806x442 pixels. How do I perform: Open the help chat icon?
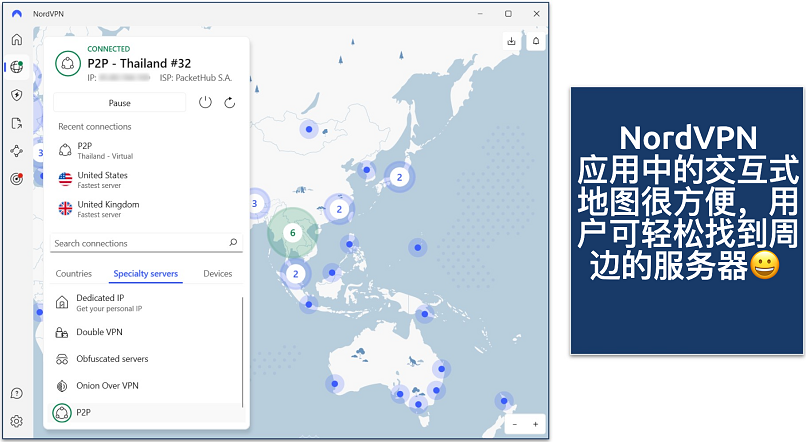coord(17,394)
